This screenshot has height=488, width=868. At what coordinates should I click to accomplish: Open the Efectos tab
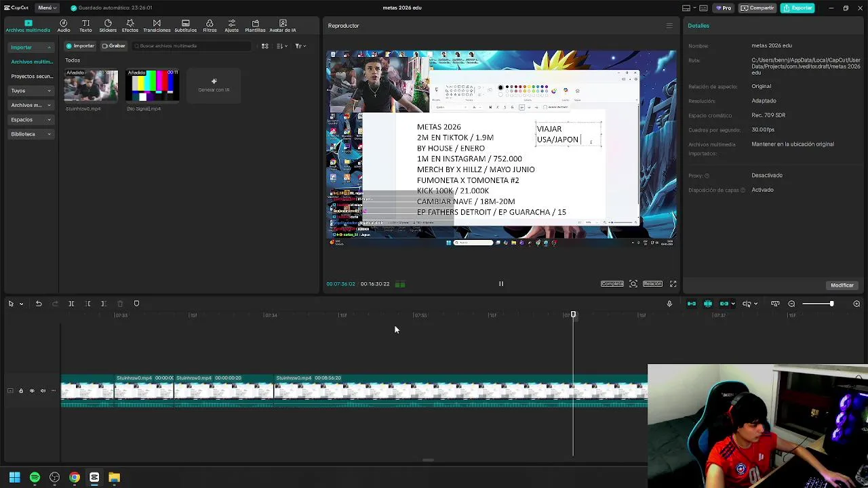click(x=130, y=26)
